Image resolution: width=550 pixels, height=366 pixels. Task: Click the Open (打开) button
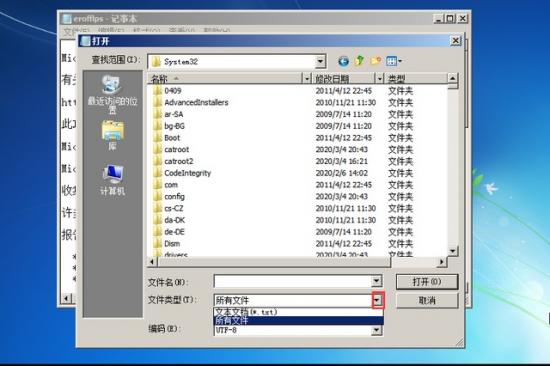tap(427, 282)
